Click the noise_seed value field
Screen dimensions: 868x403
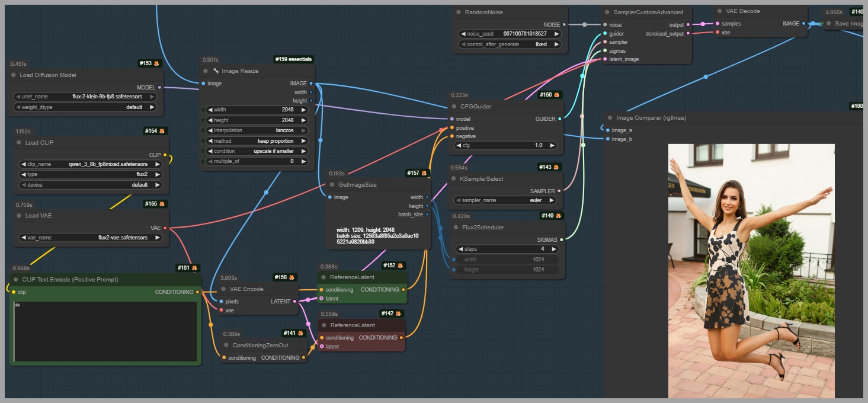(510, 34)
